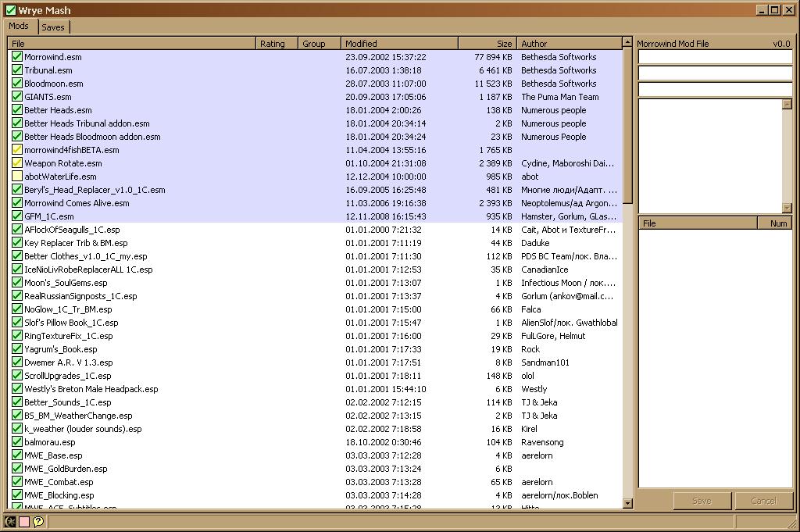Click the mod list scrollbar down arrow
The width and height of the screenshot is (800, 532).
[x=627, y=503]
